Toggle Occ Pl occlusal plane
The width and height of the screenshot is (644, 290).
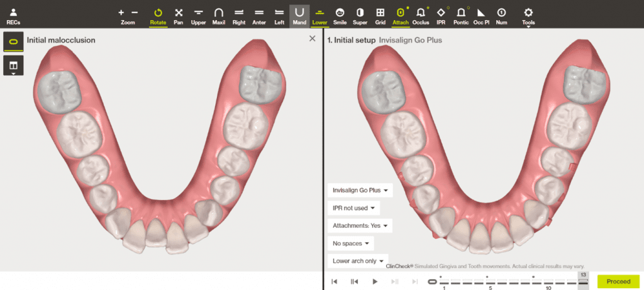pyautogui.click(x=481, y=16)
